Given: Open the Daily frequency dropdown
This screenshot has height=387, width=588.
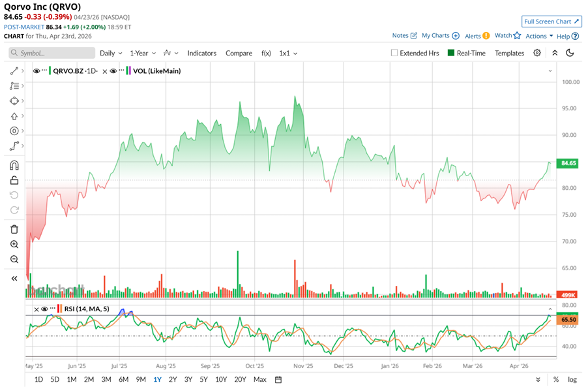Looking at the screenshot, I should point(111,54).
